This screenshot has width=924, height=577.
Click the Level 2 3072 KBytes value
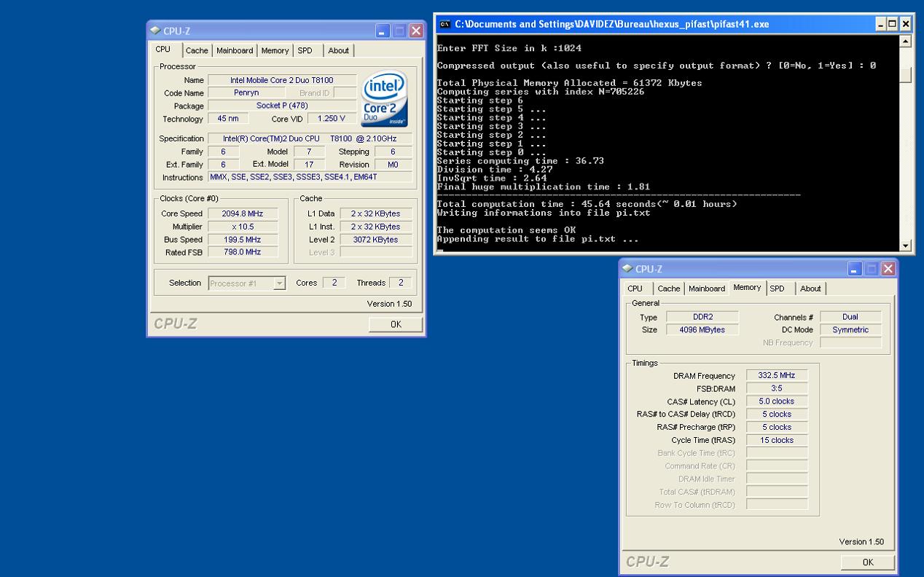click(x=375, y=239)
